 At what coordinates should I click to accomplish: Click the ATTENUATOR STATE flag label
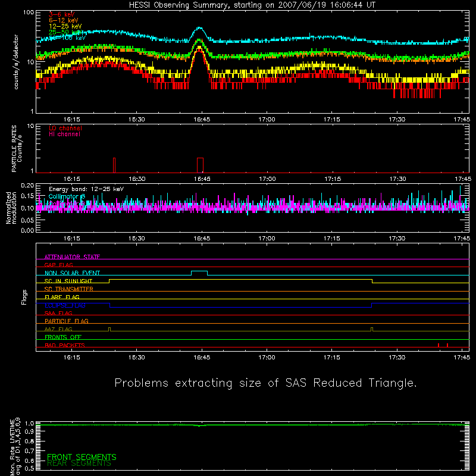[72, 257]
